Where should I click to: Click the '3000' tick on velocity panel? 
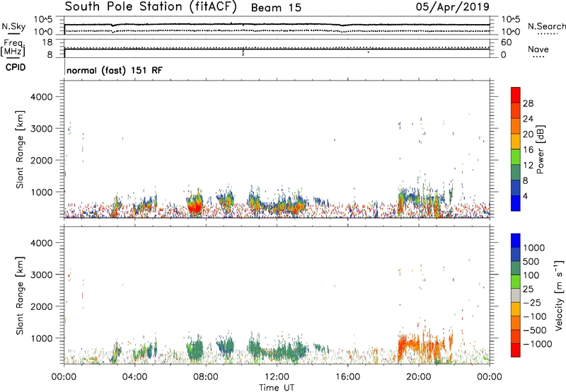[x=41, y=275]
